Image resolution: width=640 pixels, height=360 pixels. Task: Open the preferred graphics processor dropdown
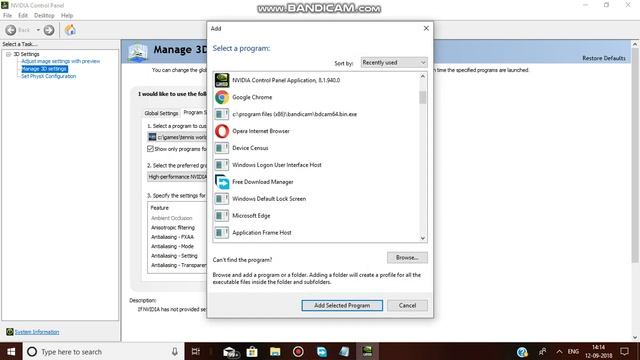(x=177, y=177)
